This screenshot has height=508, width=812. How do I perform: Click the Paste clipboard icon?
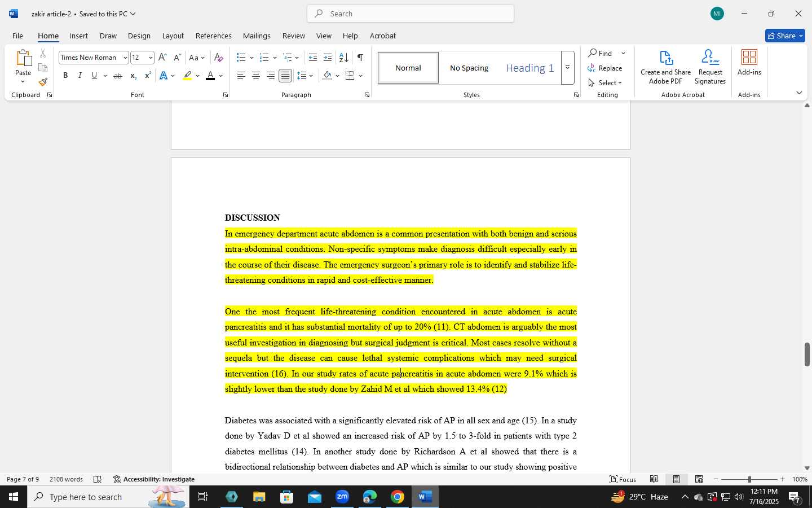[x=23, y=58]
